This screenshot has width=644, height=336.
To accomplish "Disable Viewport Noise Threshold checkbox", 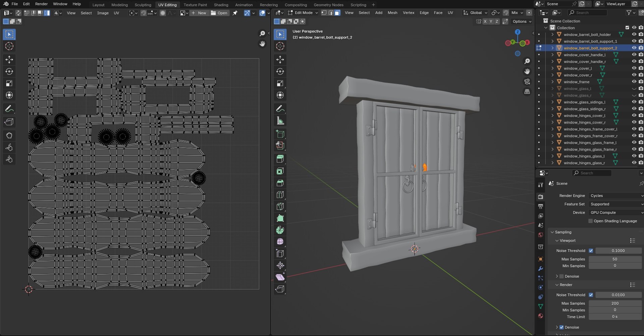I will [591, 251].
